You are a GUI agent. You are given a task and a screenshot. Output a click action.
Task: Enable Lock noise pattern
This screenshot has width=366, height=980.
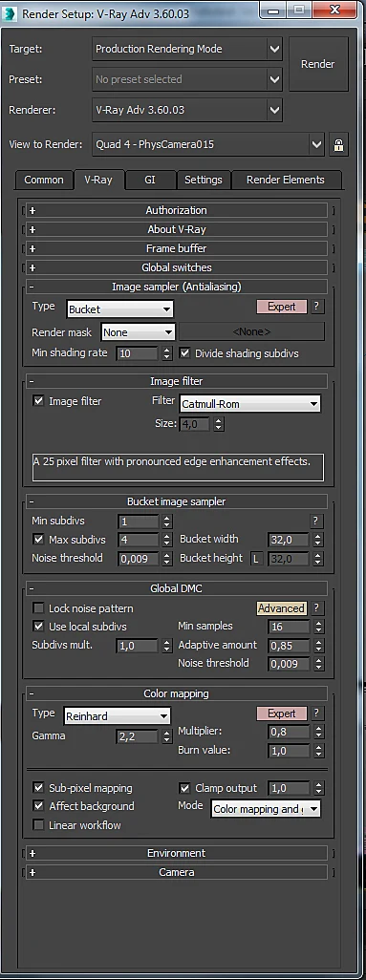click(x=39, y=608)
